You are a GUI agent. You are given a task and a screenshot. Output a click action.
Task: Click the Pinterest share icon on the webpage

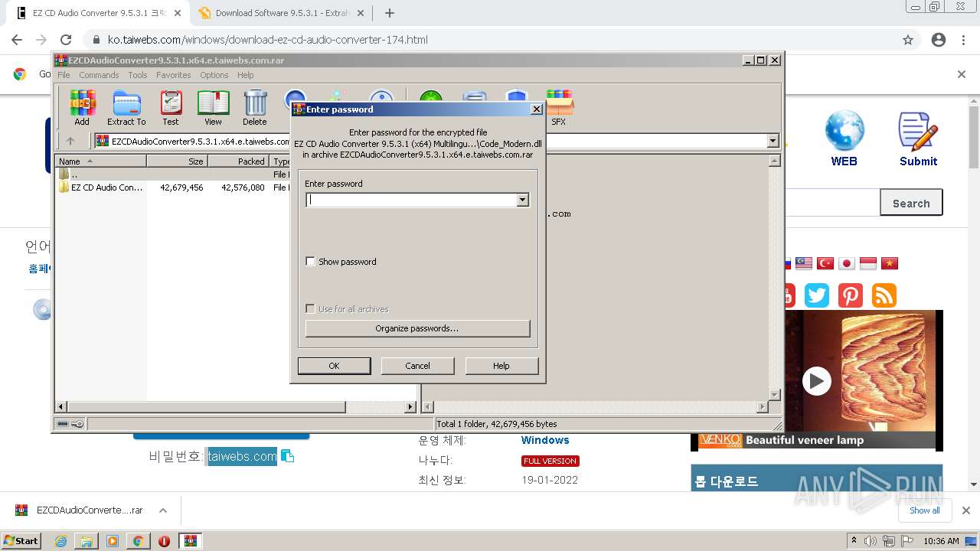click(x=851, y=295)
